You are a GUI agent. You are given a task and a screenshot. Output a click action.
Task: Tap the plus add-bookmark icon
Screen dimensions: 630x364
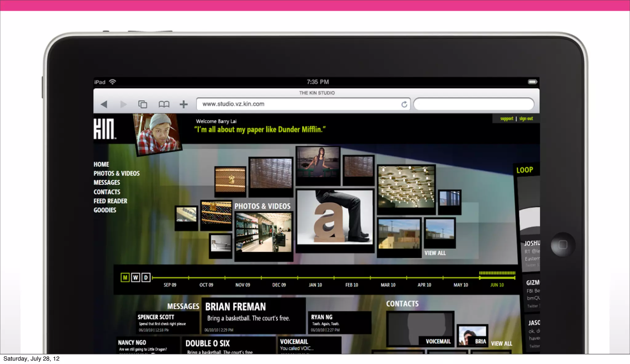pos(184,104)
